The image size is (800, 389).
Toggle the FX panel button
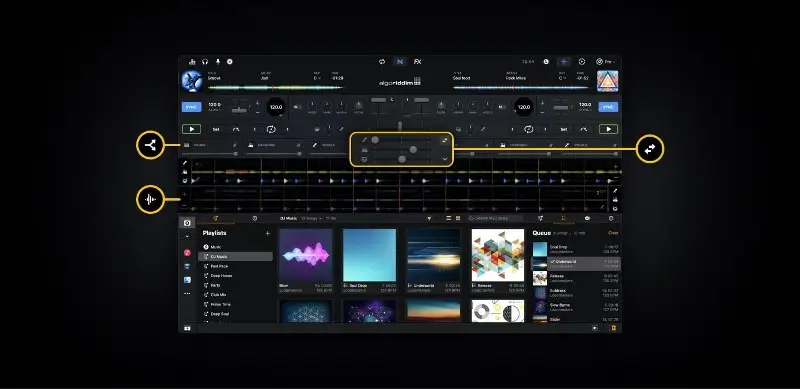pos(418,62)
